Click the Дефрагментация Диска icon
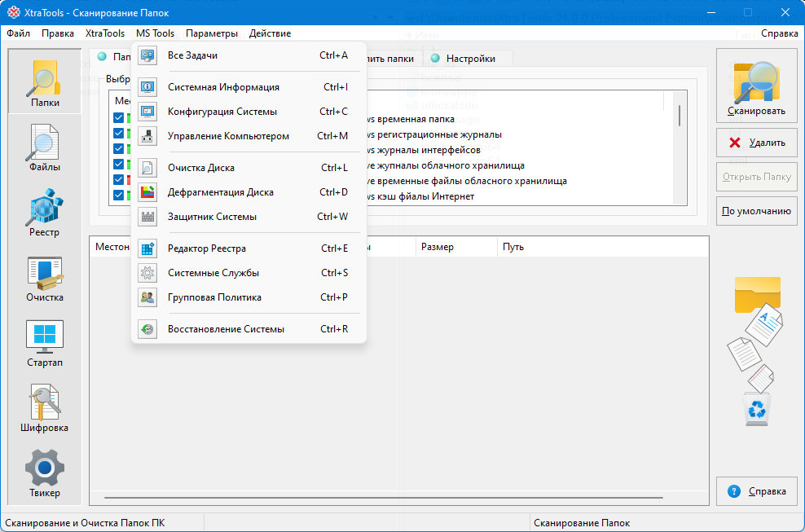 tap(147, 192)
